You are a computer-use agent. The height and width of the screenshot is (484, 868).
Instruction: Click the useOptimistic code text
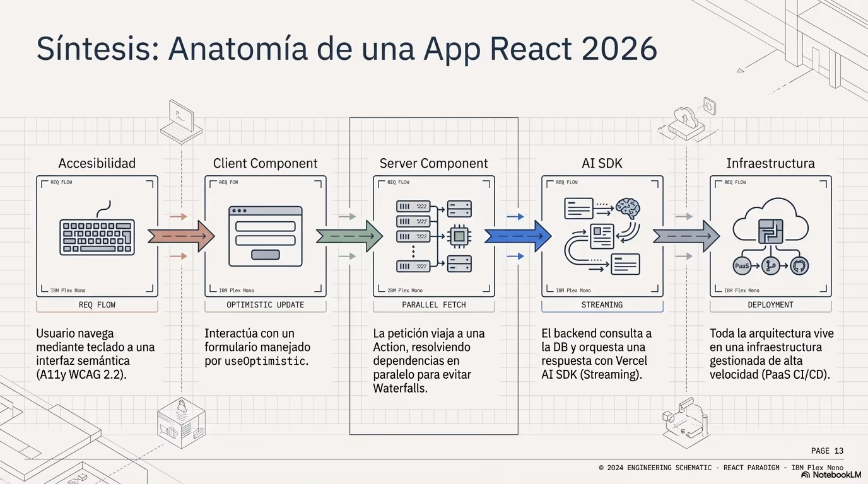pyautogui.click(x=265, y=361)
